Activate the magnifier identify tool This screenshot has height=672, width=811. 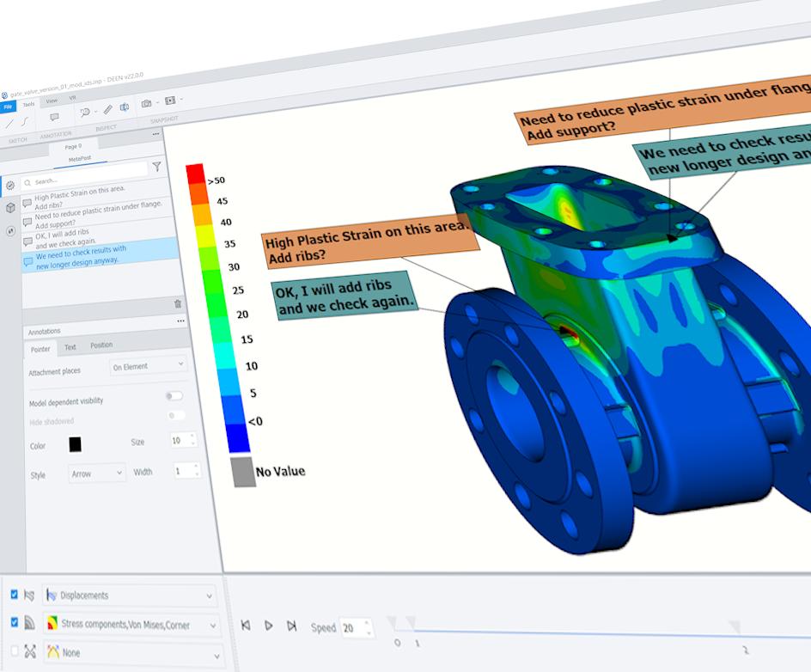pyautogui.click(x=85, y=112)
